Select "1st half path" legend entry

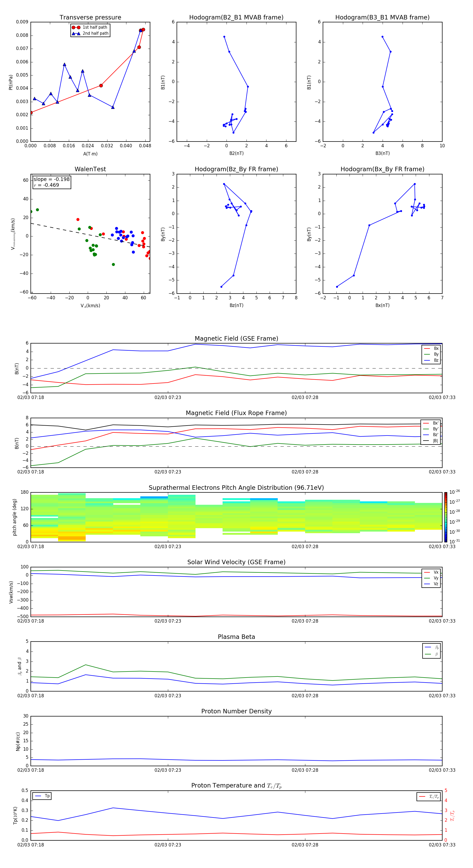(x=90, y=27)
